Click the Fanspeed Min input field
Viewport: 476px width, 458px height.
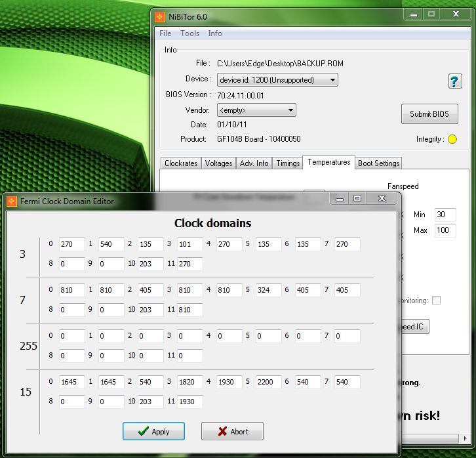tap(445, 215)
